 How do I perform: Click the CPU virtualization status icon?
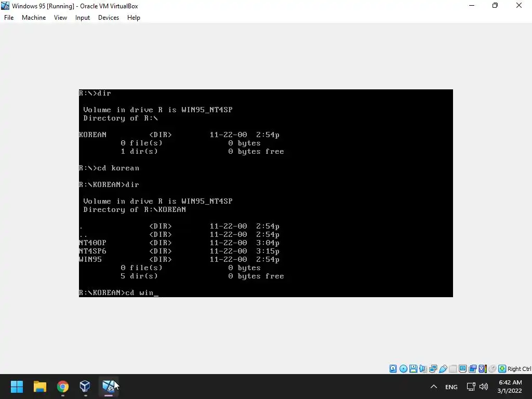(x=483, y=369)
